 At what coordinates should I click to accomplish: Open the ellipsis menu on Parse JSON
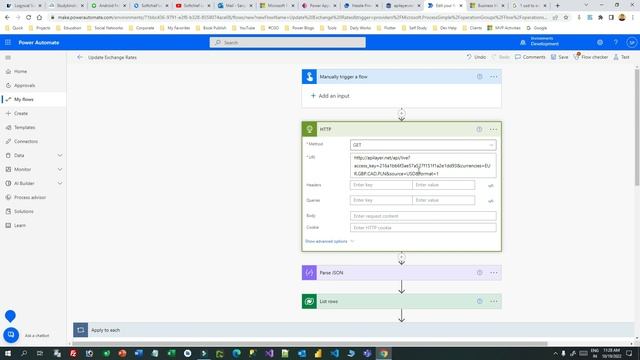coord(493,273)
